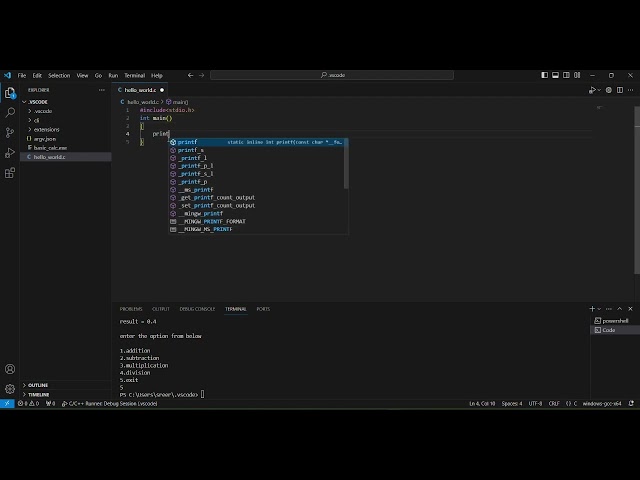Run the C file with play button
640x480 pixels.
tap(592, 90)
